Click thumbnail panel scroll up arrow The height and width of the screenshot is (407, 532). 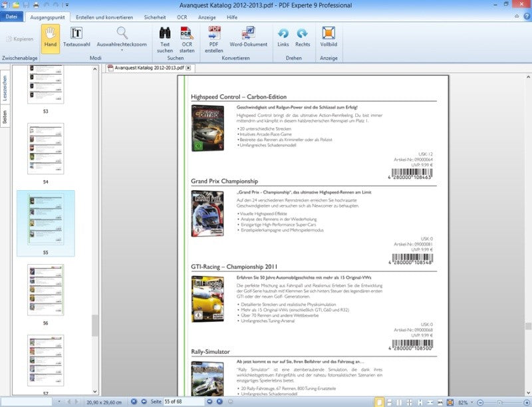(x=94, y=69)
